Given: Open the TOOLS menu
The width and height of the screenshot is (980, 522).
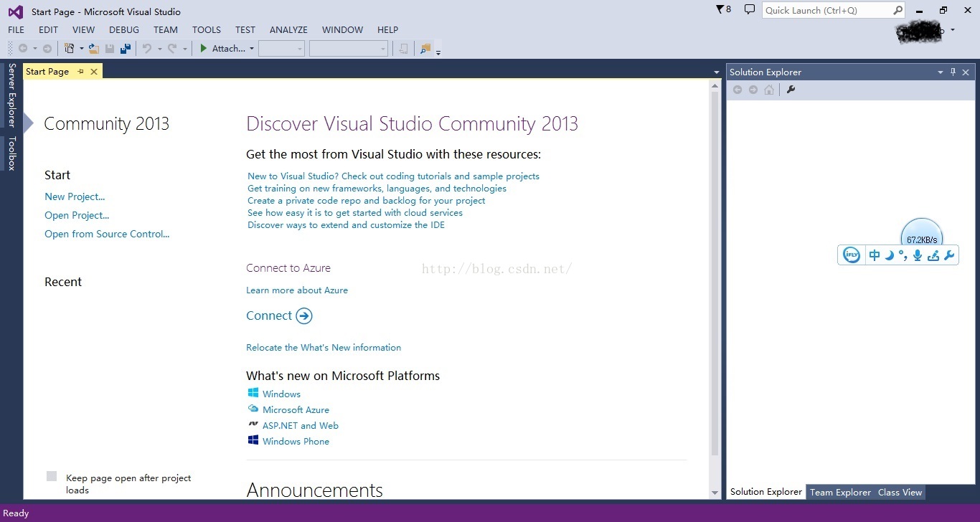Looking at the screenshot, I should [x=207, y=29].
